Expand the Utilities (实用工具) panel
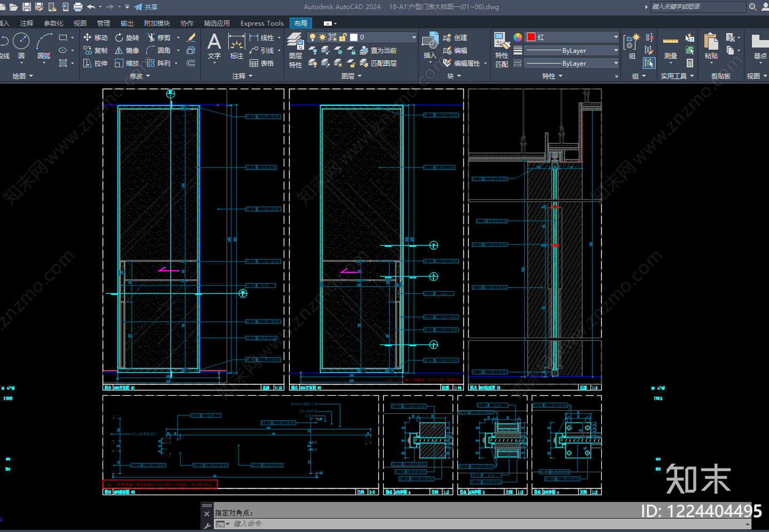Screen dimensions: 769x532 point(677,76)
